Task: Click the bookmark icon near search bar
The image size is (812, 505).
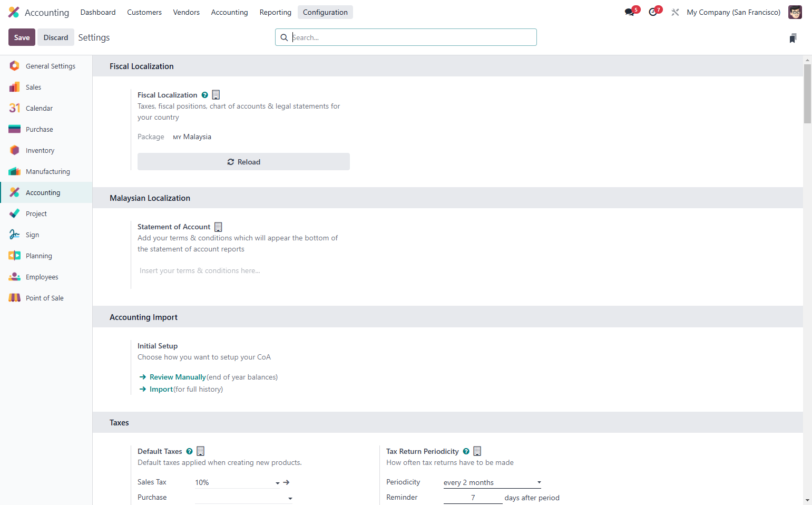Action: click(793, 38)
